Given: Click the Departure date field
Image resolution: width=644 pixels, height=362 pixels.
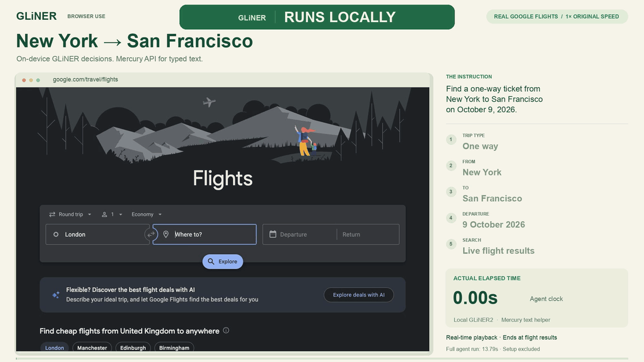Looking at the screenshot, I should [x=299, y=235].
